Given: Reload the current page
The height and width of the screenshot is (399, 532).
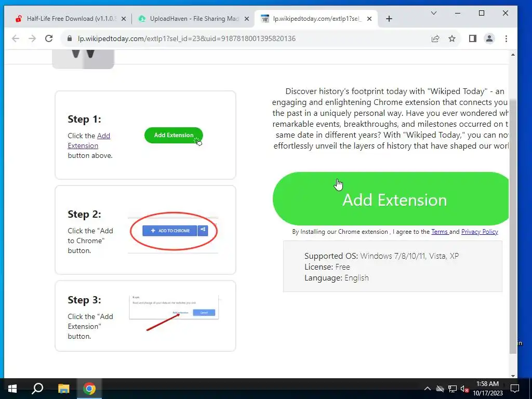Looking at the screenshot, I should 49,38.
